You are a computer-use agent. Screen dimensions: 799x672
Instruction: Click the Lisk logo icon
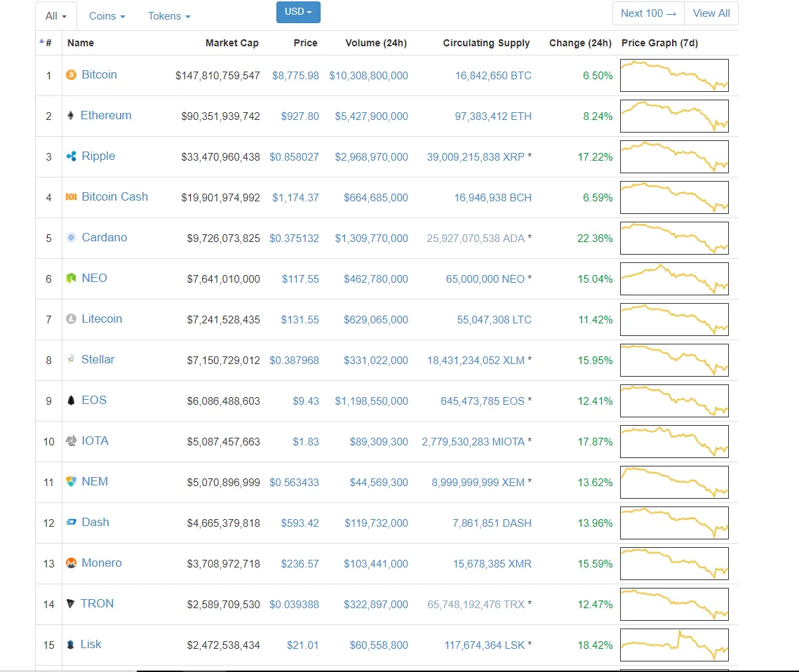tap(70, 645)
